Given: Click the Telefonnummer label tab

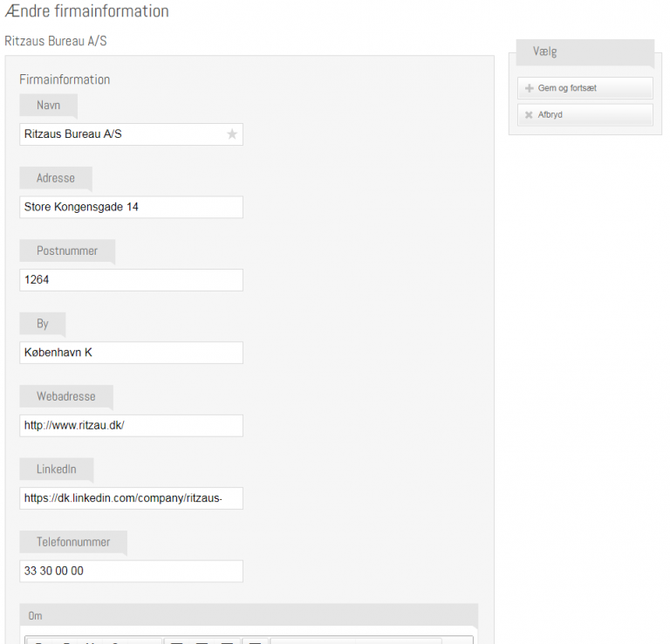Looking at the screenshot, I should click(x=73, y=542).
